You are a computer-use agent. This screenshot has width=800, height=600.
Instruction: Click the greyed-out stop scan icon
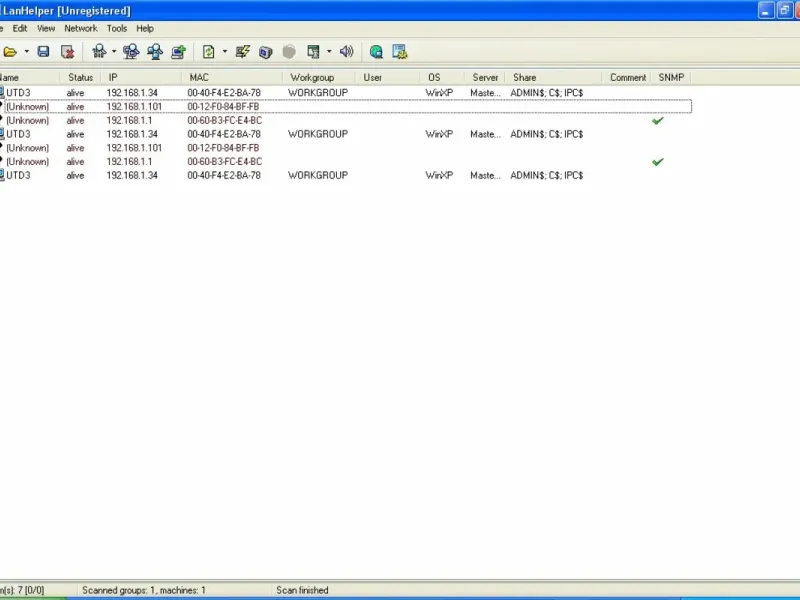(289, 52)
